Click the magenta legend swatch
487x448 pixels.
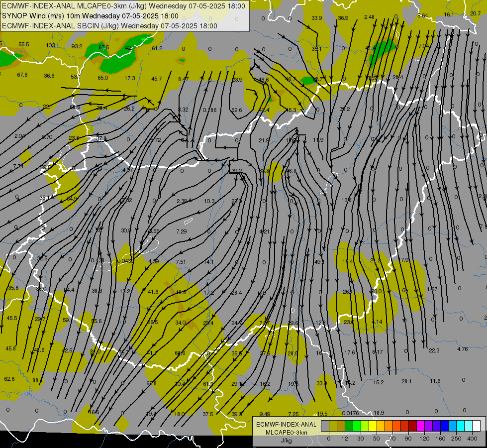coord(420,426)
